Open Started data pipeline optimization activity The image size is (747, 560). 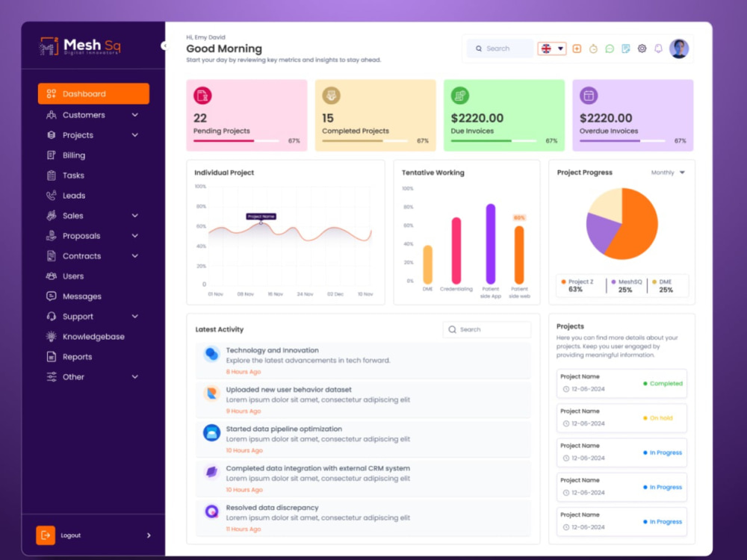363,439
